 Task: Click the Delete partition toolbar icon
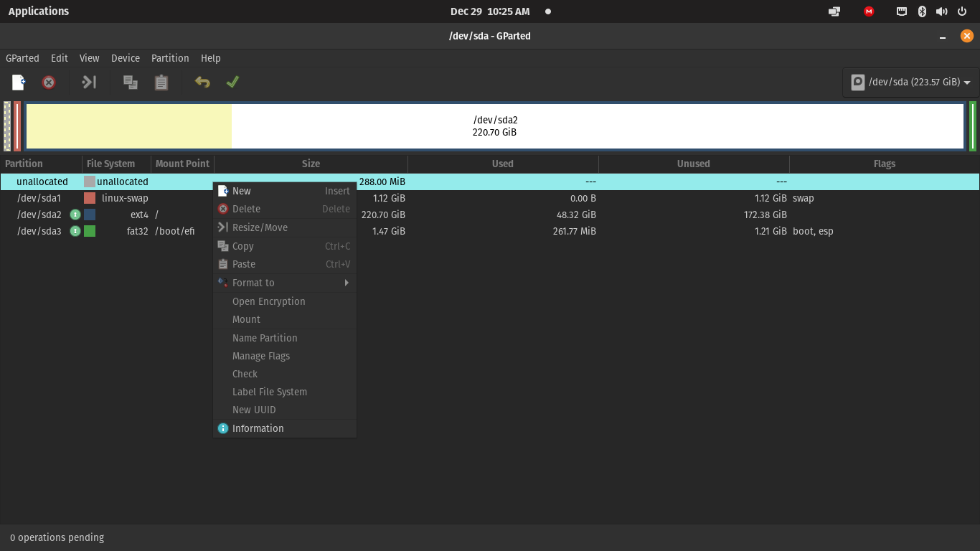(x=49, y=83)
